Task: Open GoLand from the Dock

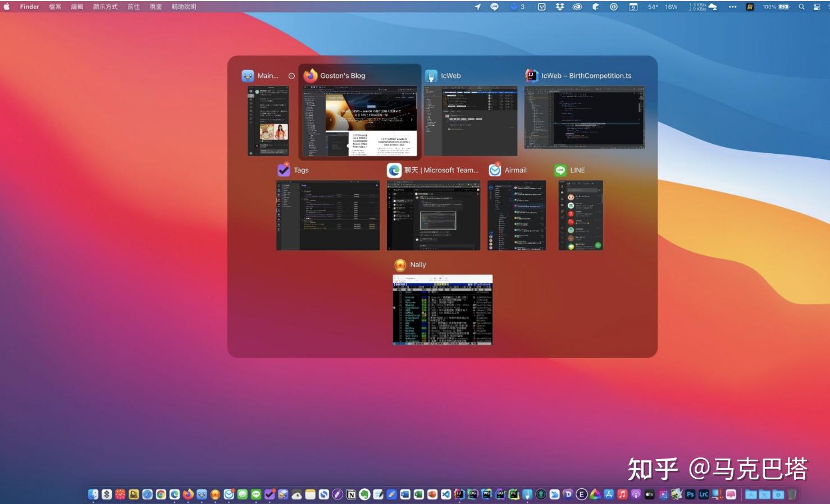Action: 500,494
